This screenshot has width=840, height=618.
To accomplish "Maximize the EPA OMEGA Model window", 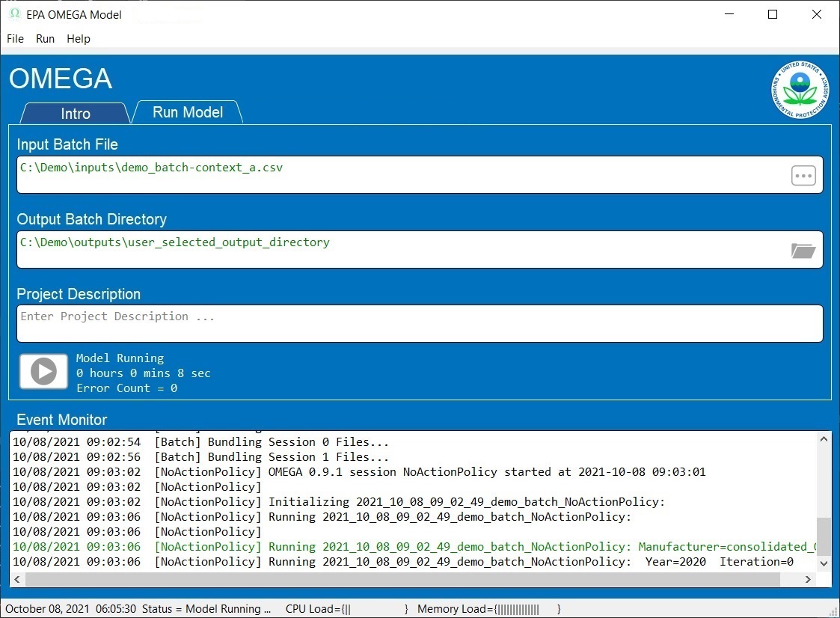I will [x=773, y=14].
